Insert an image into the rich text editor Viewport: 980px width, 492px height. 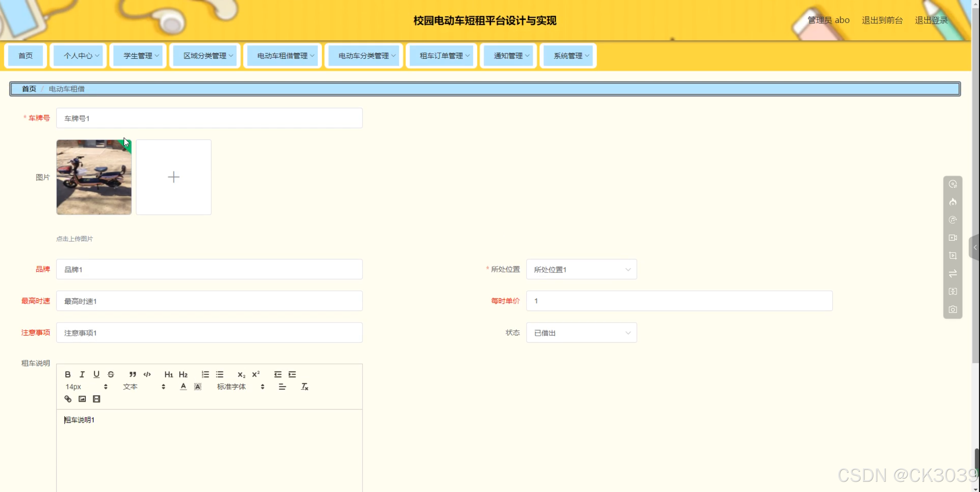tap(82, 399)
